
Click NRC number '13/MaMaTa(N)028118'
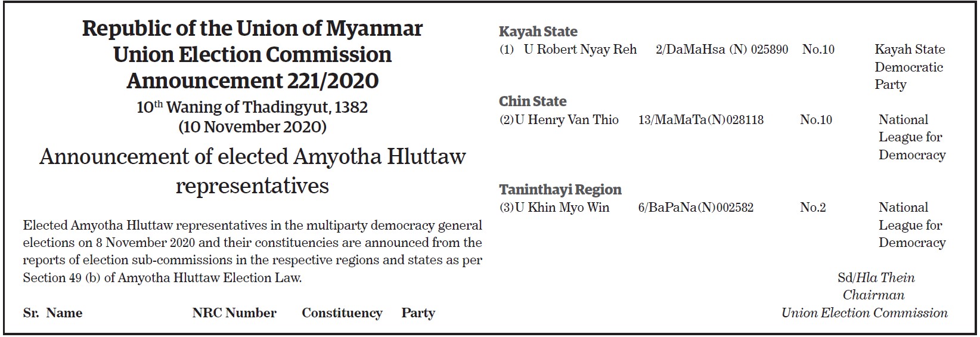point(701,120)
